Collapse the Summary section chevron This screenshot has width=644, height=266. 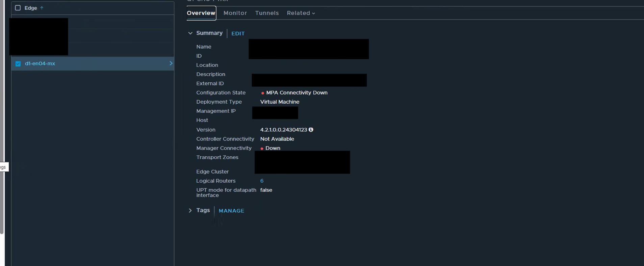[x=190, y=33]
